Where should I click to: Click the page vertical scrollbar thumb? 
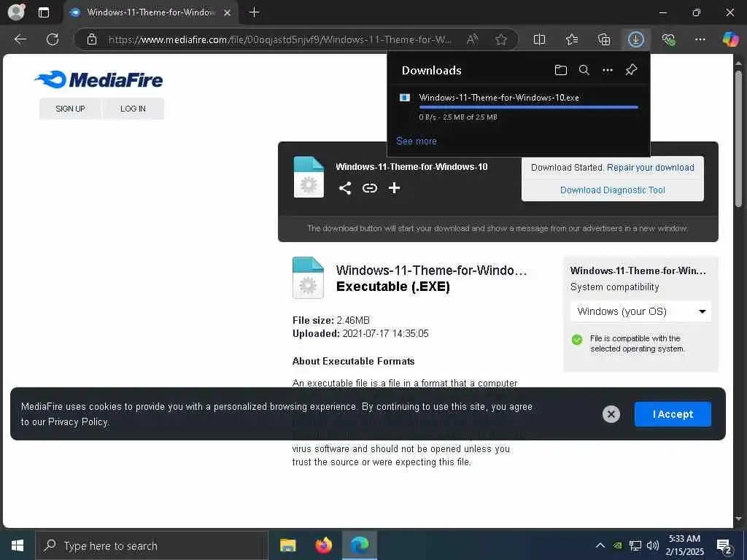coord(738,138)
